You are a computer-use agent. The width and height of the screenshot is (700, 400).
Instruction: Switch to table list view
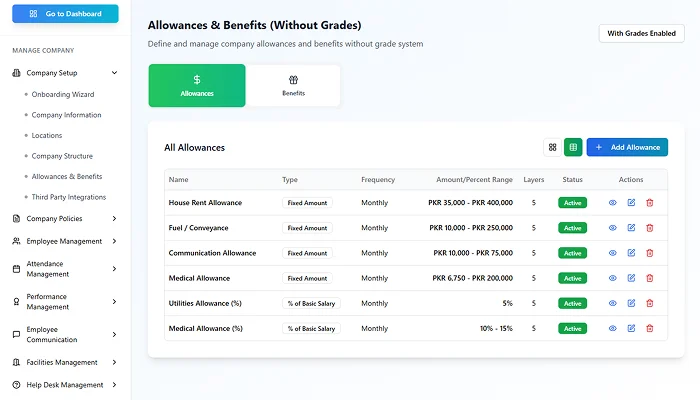(573, 147)
